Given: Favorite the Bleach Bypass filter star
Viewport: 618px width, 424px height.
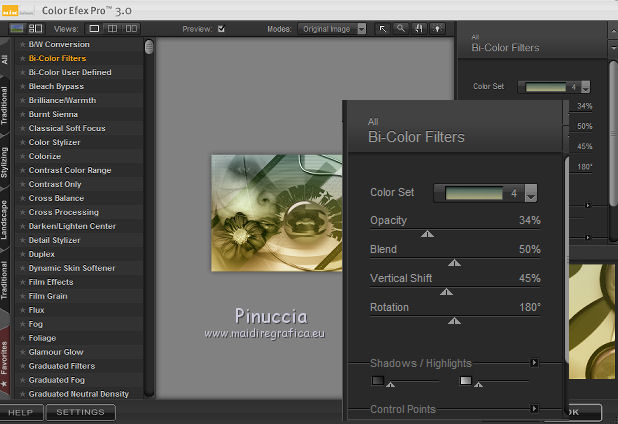Looking at the screenshot, I should 22,87.
